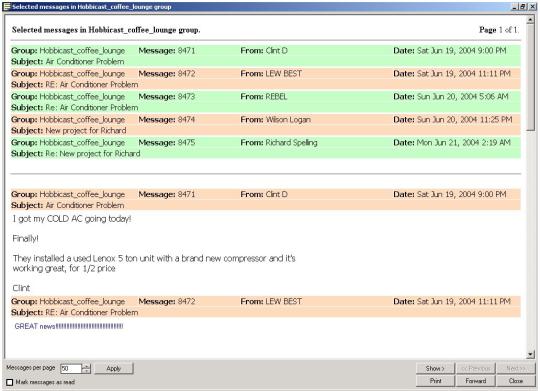Select message 8475 from Richard Spelling
Screen dimensions: 540x391
266,148
